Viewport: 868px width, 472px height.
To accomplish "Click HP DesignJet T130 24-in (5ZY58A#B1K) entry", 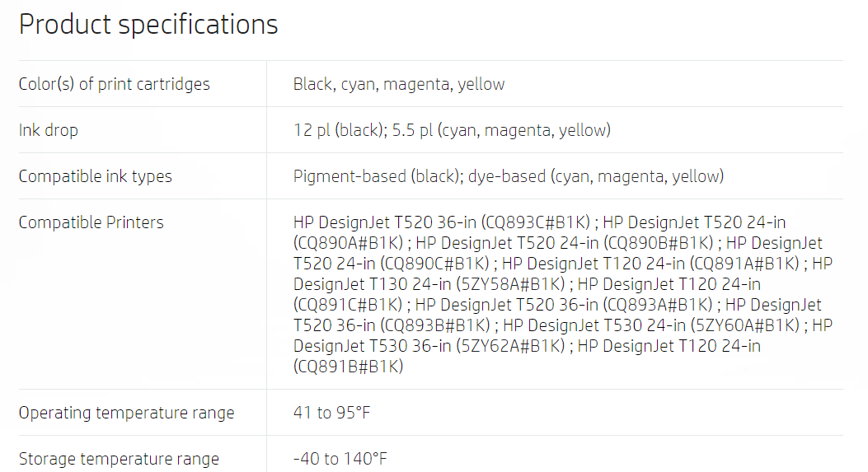I will 429,284.
